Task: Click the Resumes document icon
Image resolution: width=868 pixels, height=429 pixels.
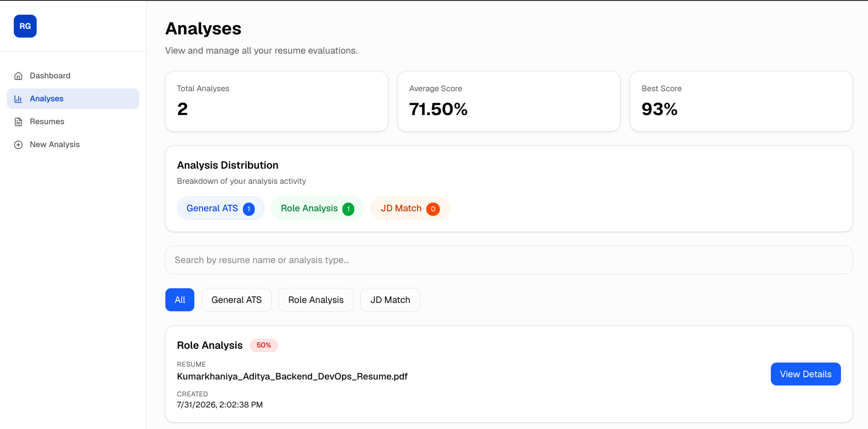Action: click(x=18, y=122)
